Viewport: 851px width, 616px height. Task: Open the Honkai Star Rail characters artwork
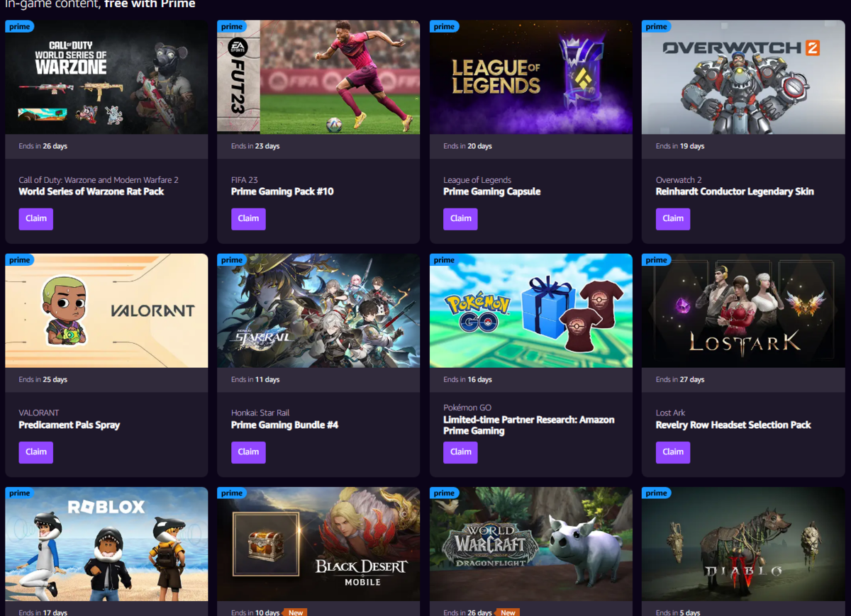(x=318, y=310)
